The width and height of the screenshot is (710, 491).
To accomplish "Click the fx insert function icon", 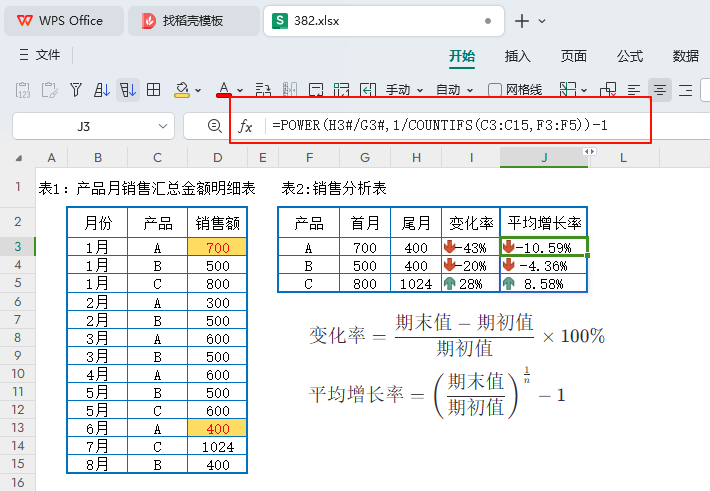I will (245, 126).
